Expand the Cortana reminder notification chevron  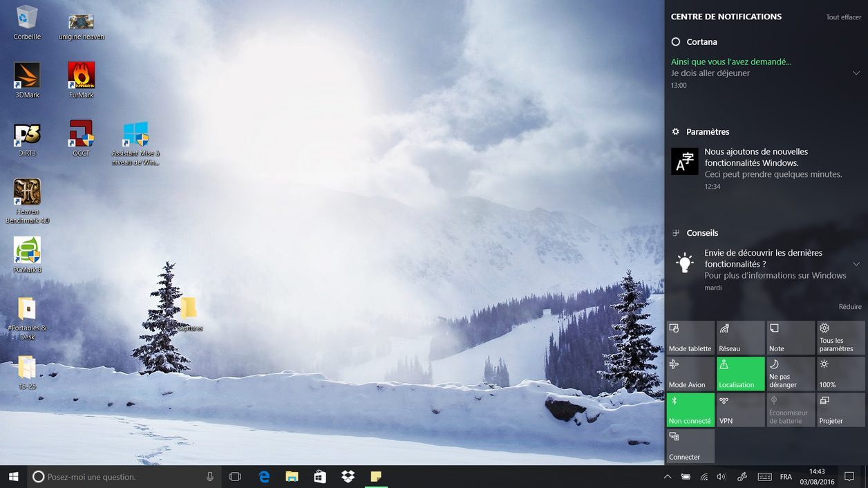856,73
